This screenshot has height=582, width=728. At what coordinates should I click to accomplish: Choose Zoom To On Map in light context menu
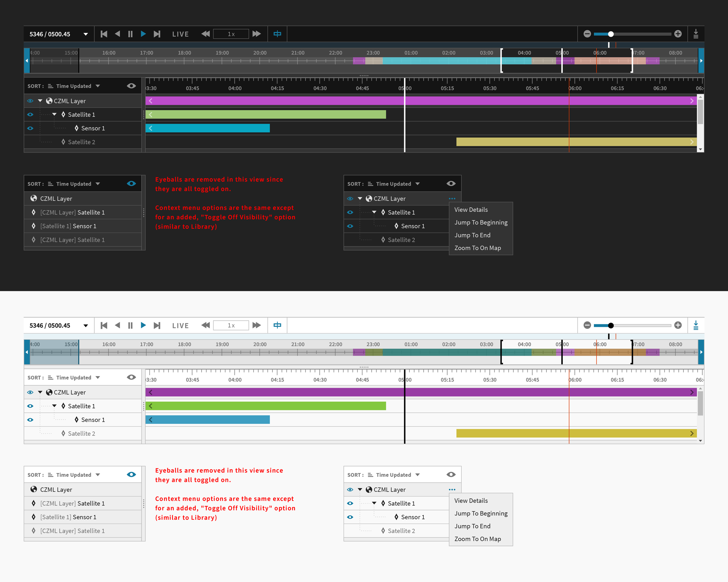pyautogui.click(x=478, y=539)
